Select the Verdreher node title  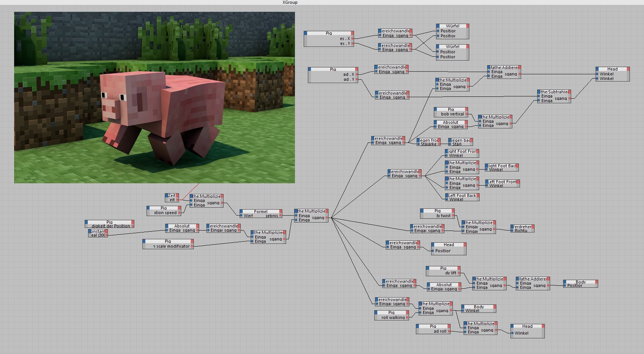[x=522, y=227]
